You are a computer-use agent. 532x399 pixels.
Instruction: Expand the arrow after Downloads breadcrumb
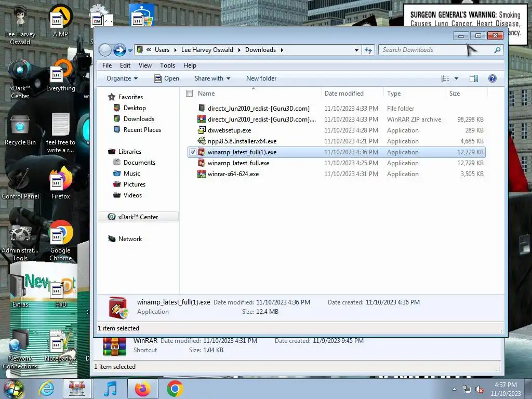click(282, 50)
